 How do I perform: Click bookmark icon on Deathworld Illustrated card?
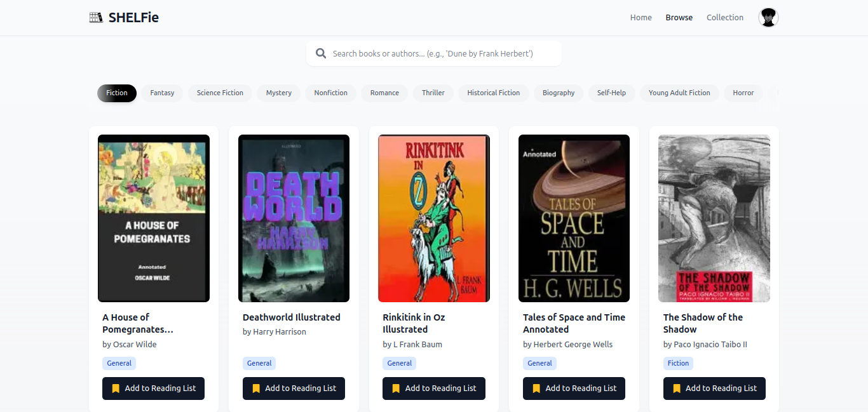click(256, 389)
